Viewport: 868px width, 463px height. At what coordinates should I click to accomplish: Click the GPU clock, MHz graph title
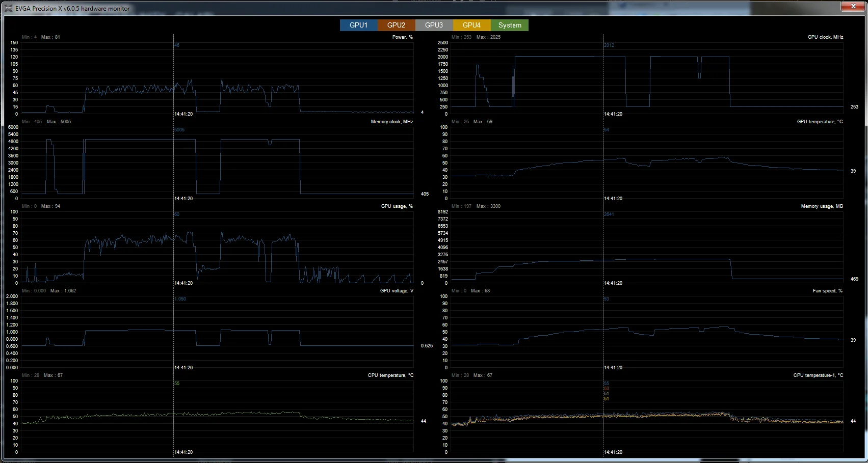(x=826, y=37)
